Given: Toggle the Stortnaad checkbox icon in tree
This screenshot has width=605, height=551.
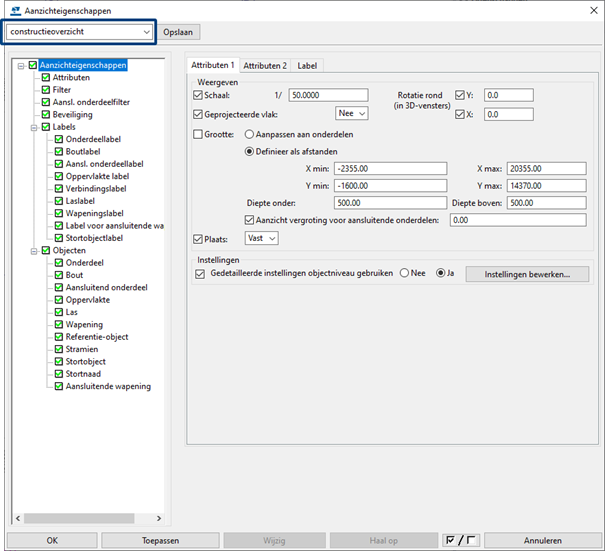Looking at the screenshot, I should click(x=58, y=374).
